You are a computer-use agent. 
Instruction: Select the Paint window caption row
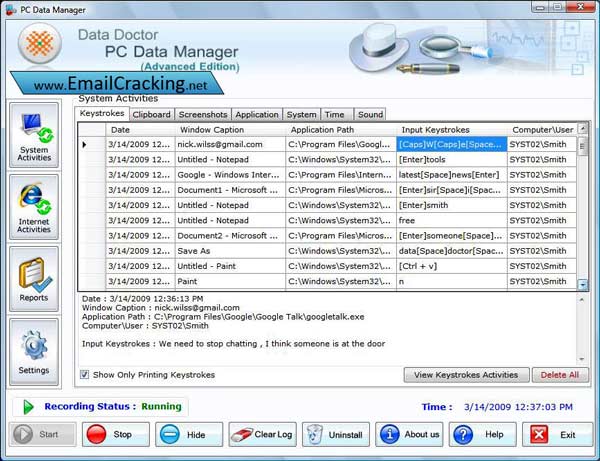coord(230,281)
